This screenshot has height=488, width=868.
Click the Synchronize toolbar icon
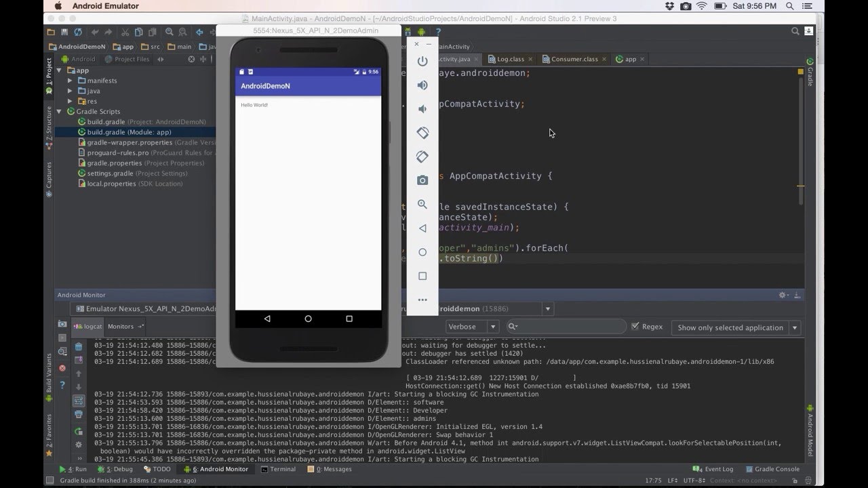coord(79,32)
